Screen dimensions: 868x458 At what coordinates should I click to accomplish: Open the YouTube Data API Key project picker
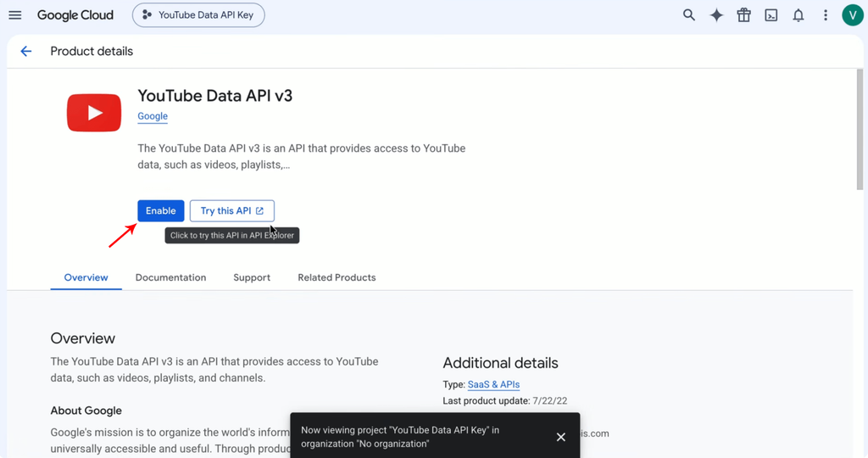(198, 15)
